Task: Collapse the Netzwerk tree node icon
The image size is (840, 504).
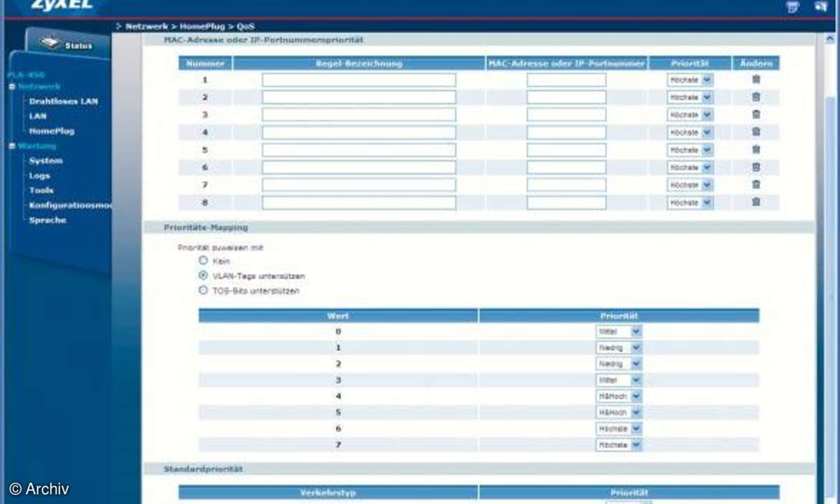Action: tap(12, 87)
